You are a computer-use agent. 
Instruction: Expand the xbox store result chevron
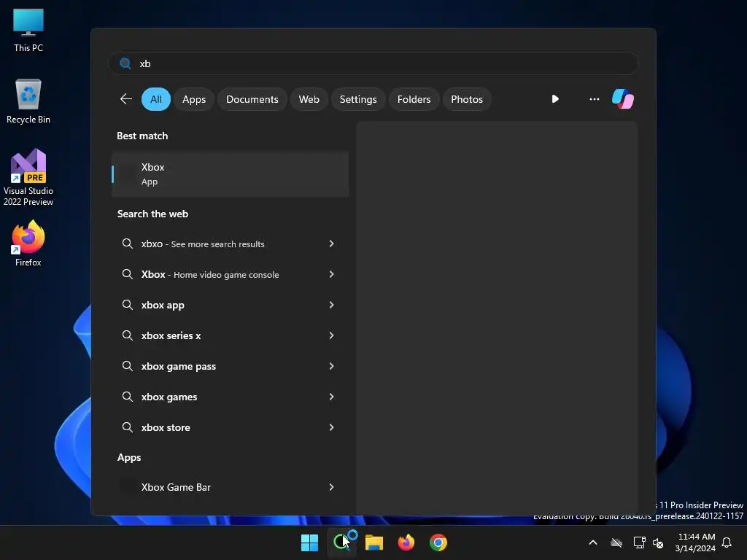332,427
